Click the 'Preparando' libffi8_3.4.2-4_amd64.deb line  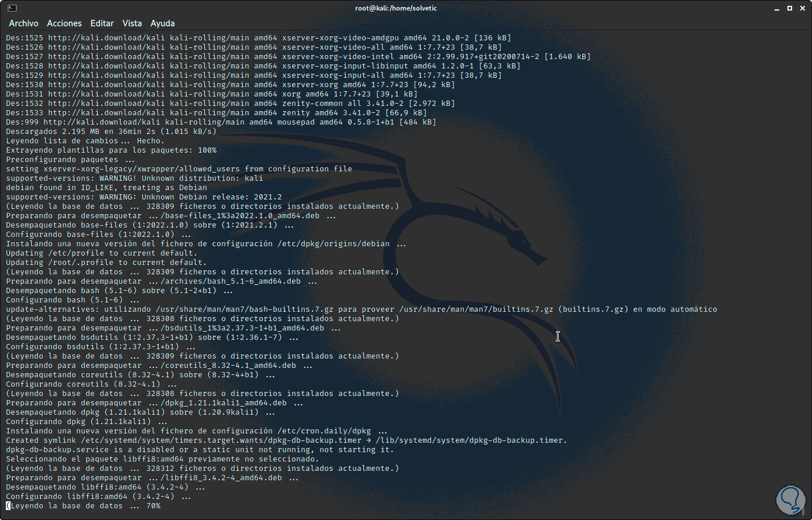152,478
